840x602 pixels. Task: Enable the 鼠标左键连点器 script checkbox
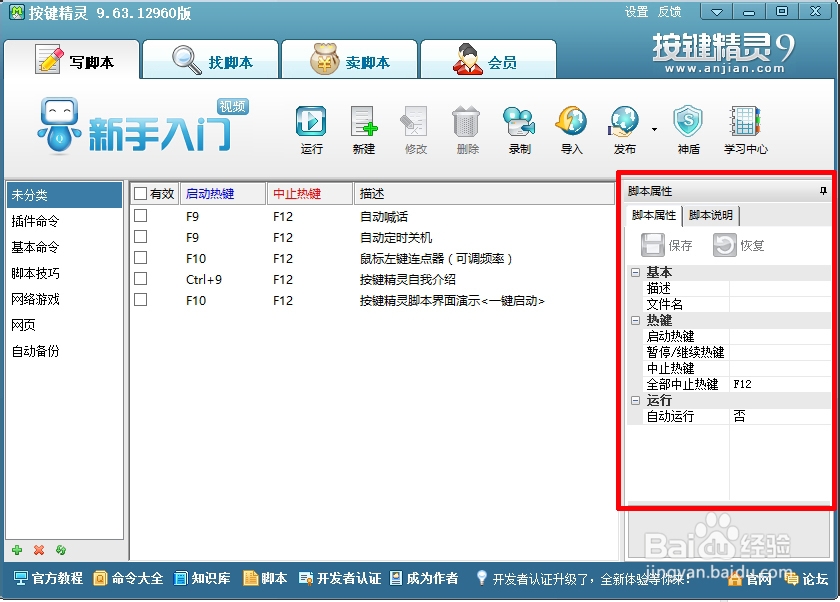coord(140,258)
